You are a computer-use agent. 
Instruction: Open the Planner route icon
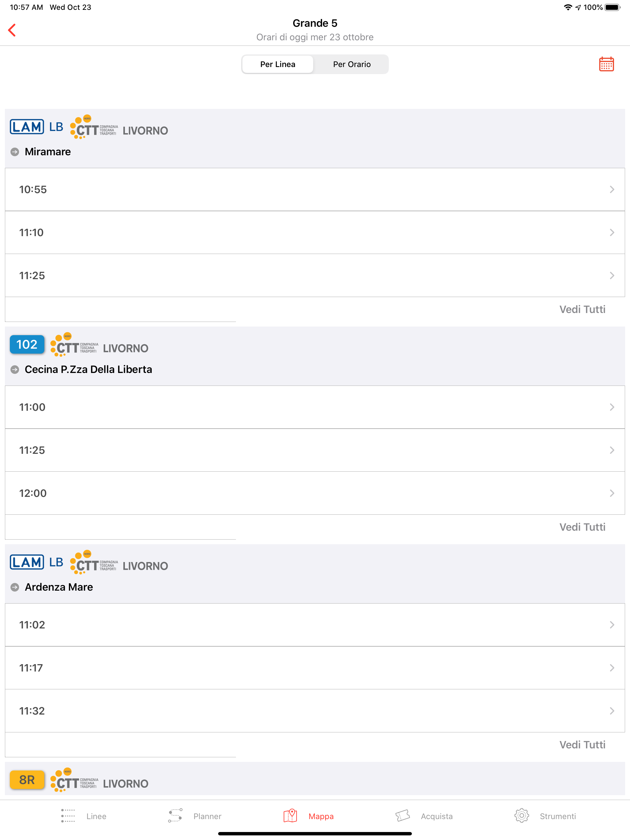click(x=175, y=816)
